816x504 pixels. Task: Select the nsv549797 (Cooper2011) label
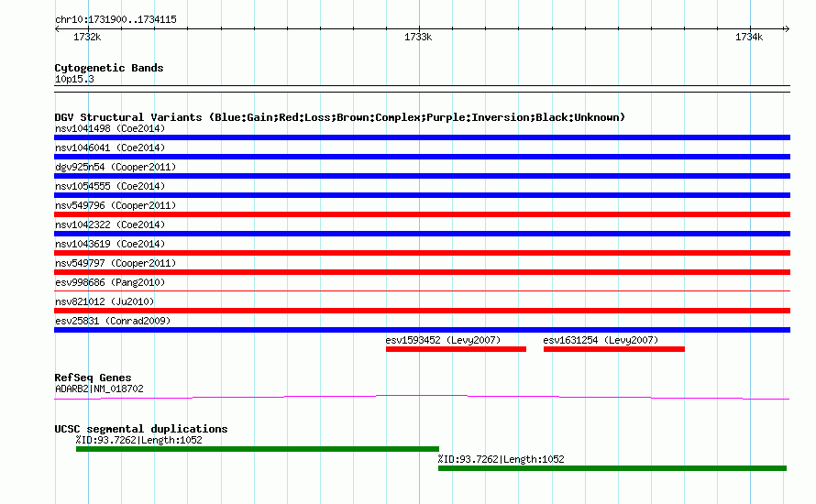[x=116, y=263]
